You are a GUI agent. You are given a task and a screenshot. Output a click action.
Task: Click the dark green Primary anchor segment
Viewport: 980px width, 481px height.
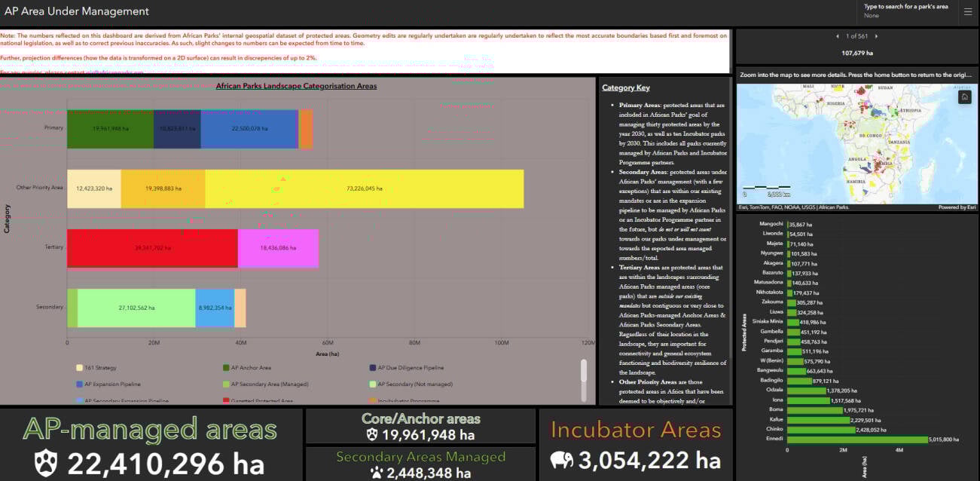click(x=110, y=129)
